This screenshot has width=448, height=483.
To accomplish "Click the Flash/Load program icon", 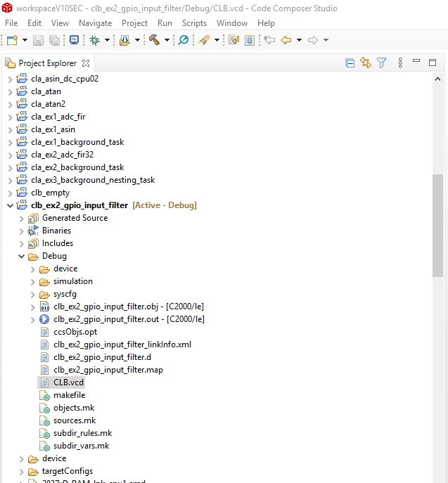I will coord(124,40).
